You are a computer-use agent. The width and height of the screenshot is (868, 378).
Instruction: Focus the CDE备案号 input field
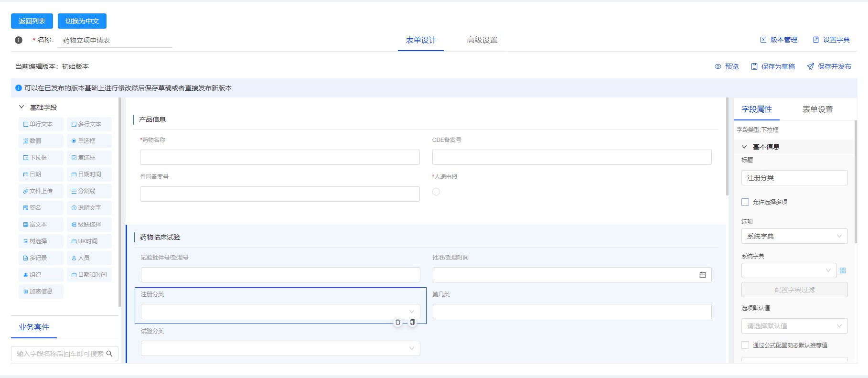pyautogui.click(x=572, y=157)
